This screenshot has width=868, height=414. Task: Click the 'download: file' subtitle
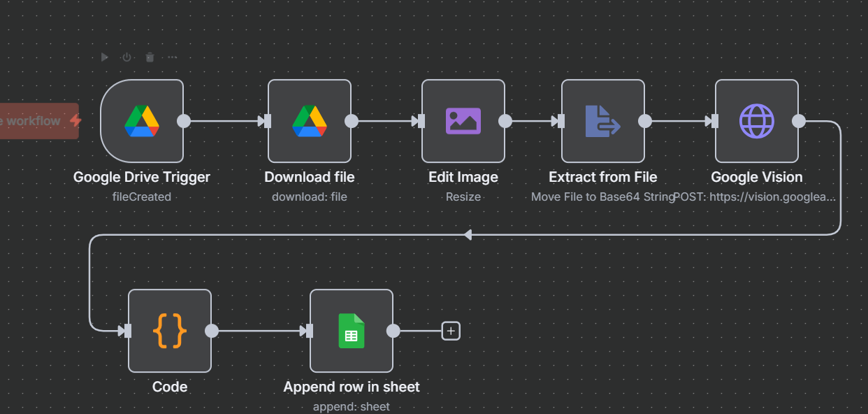[310, 197]
